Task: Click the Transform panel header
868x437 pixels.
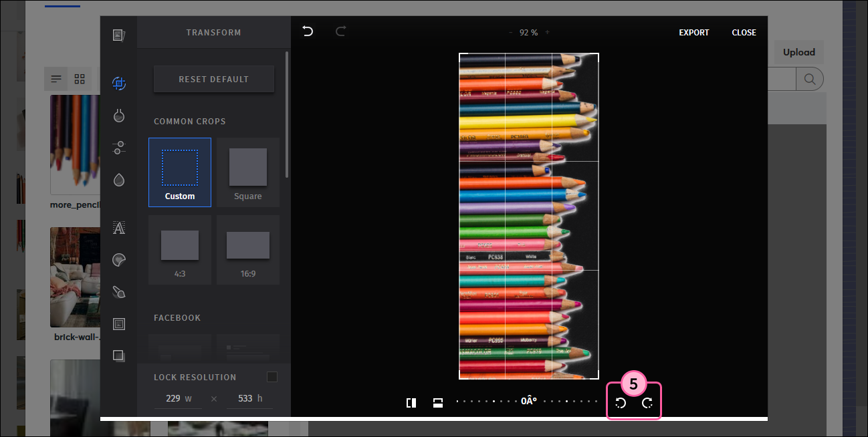Action: tap(214, 32)
